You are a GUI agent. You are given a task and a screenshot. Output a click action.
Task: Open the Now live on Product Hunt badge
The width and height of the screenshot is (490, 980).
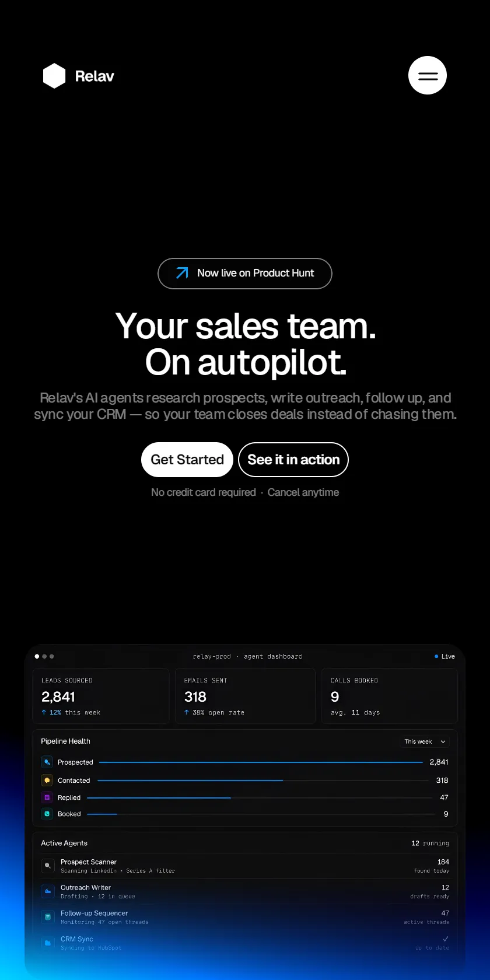click(245, 274)
